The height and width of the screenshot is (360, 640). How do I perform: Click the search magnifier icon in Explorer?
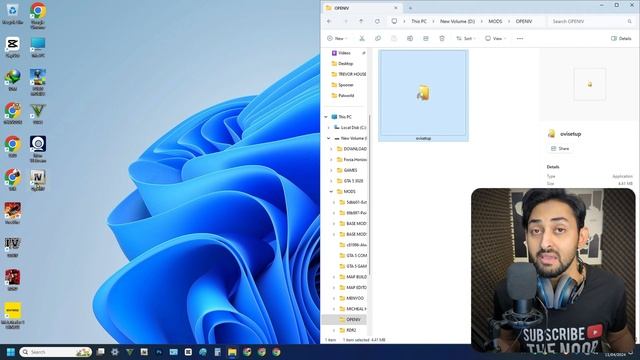click(630, 21)
